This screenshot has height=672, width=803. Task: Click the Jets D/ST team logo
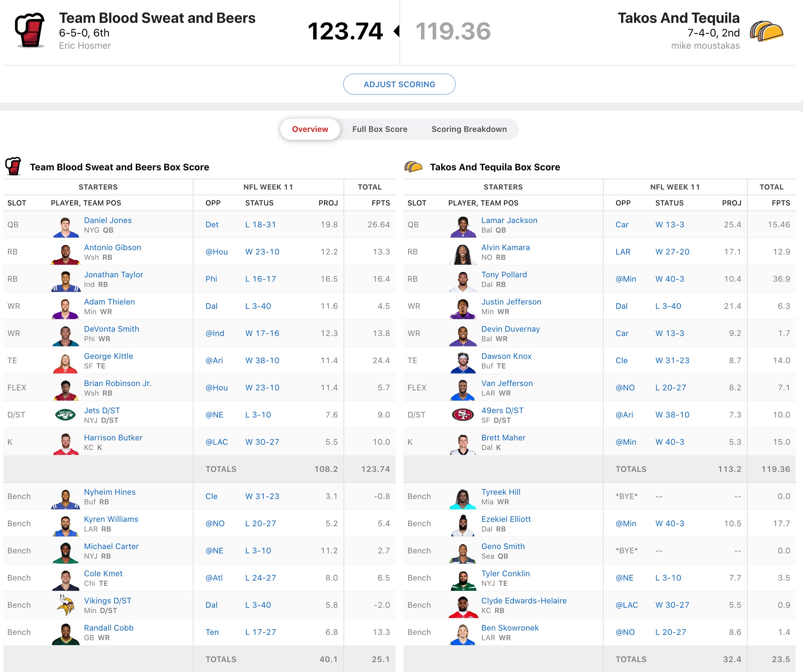[65, 415]
